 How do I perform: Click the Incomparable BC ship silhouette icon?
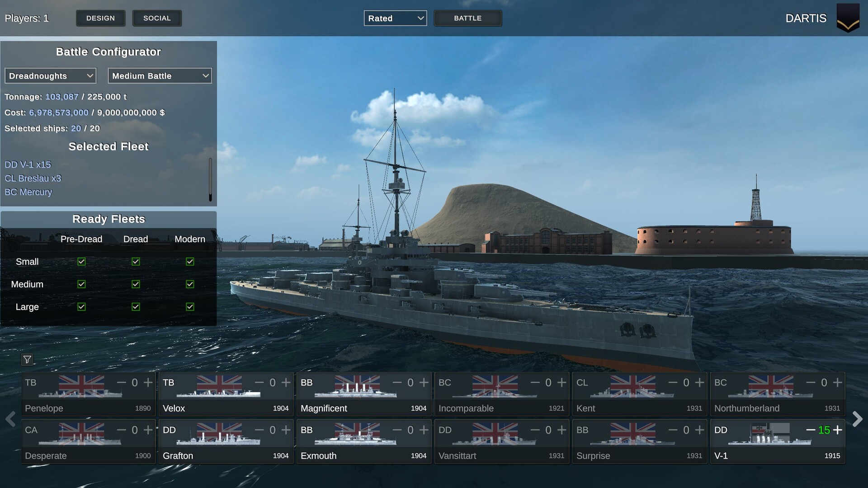pyautogui.click(x=501, y=393)
